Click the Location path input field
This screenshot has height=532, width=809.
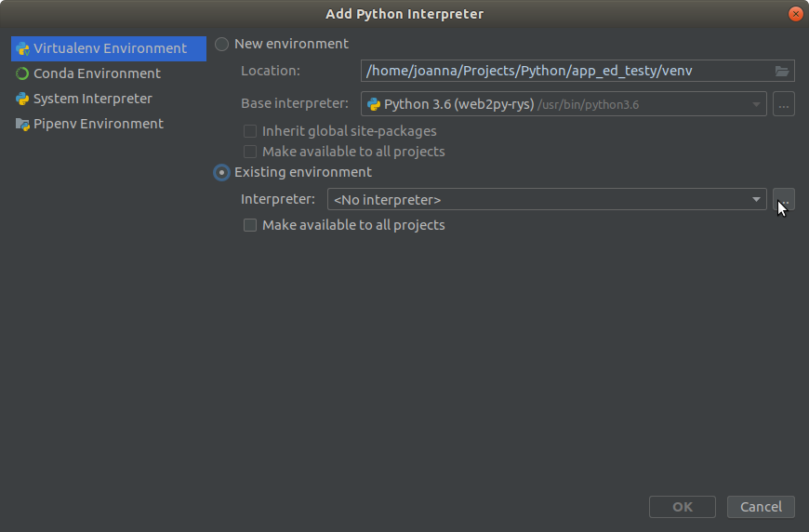click(567, 71)
